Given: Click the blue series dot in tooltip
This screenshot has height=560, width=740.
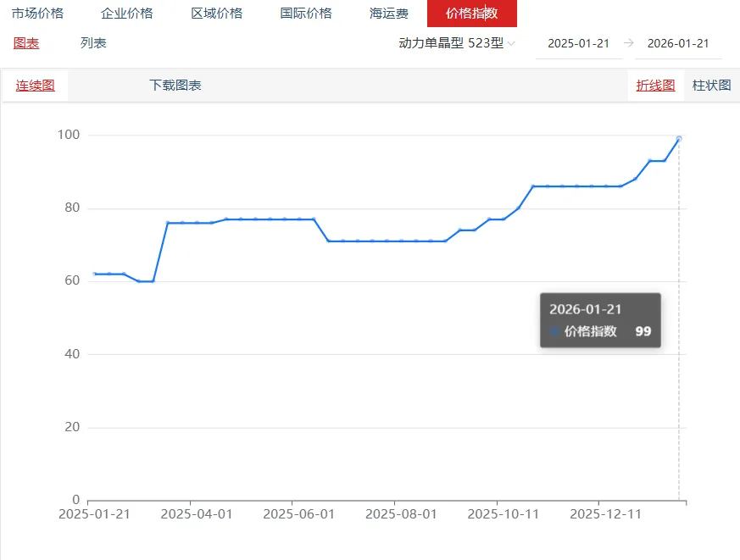Looking at the screenshot, I should (555, 331).
